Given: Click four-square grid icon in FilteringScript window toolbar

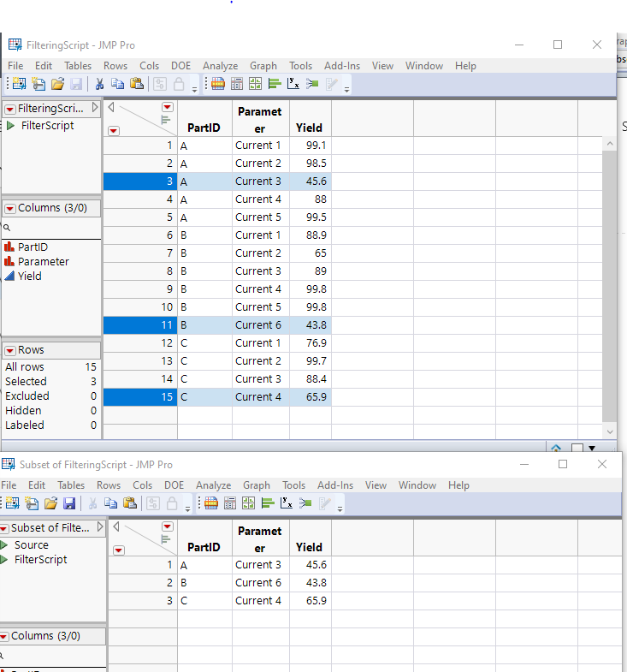Looking at the screenshot, I should 255,84.
